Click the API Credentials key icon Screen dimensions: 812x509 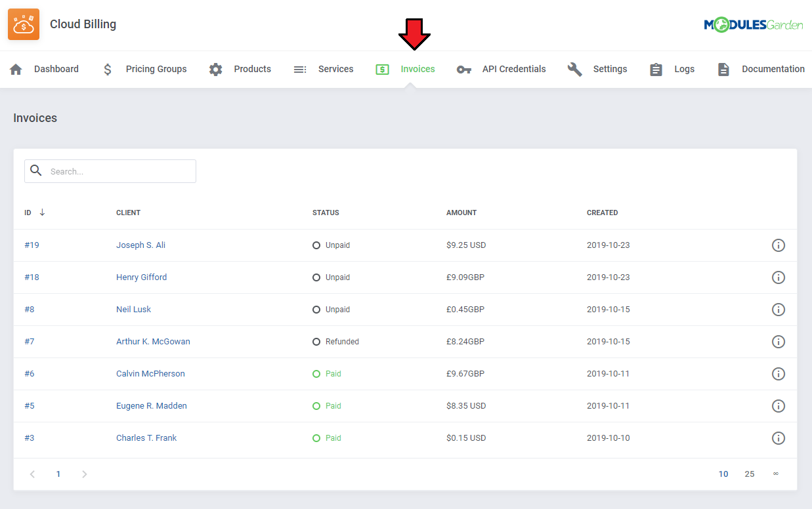coord(464,70)
